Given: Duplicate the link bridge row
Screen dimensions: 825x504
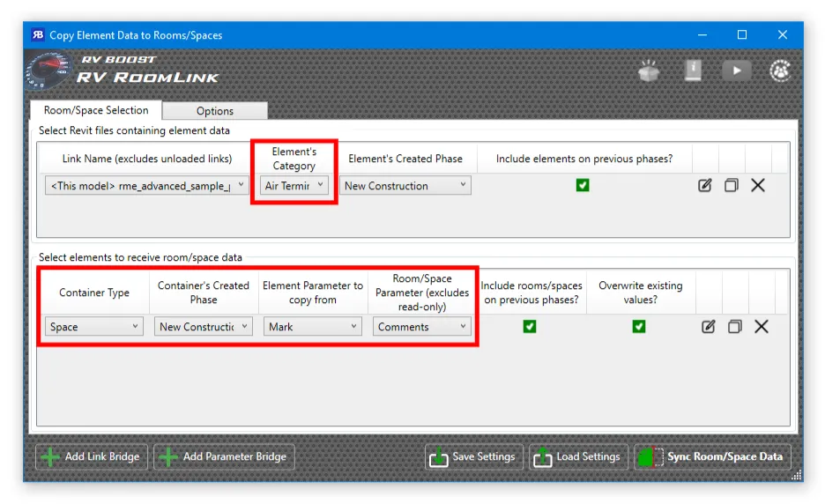Looking at the screenshot, I should click(732, 185).
